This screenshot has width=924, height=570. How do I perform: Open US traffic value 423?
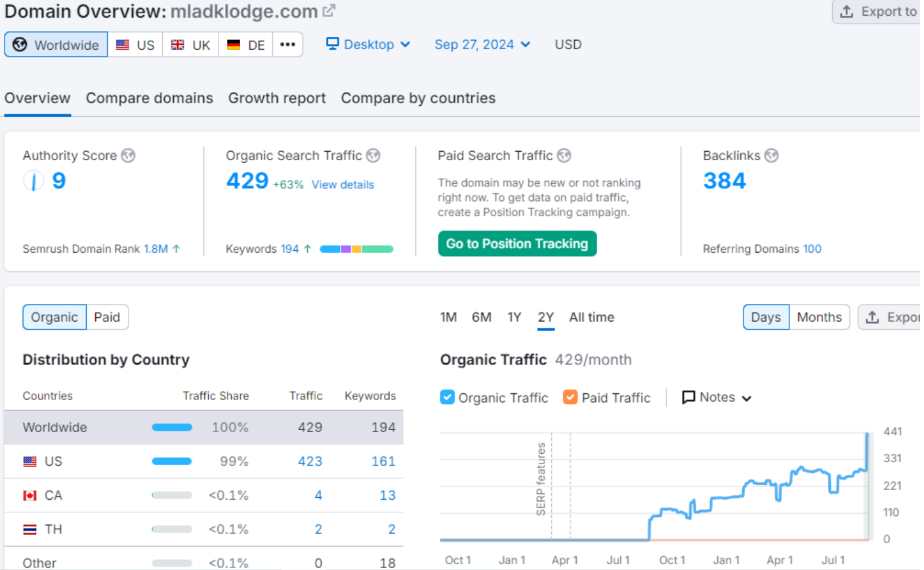click(x=310, y=462)
